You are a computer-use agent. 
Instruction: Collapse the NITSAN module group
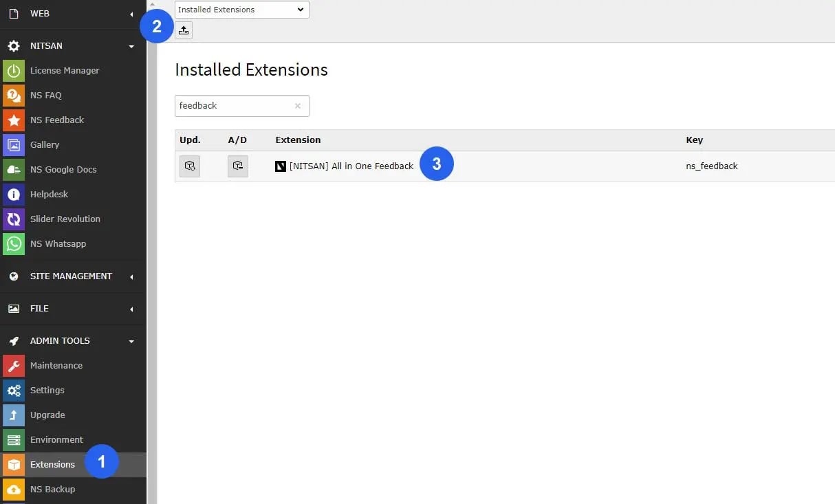coord(131,47)
